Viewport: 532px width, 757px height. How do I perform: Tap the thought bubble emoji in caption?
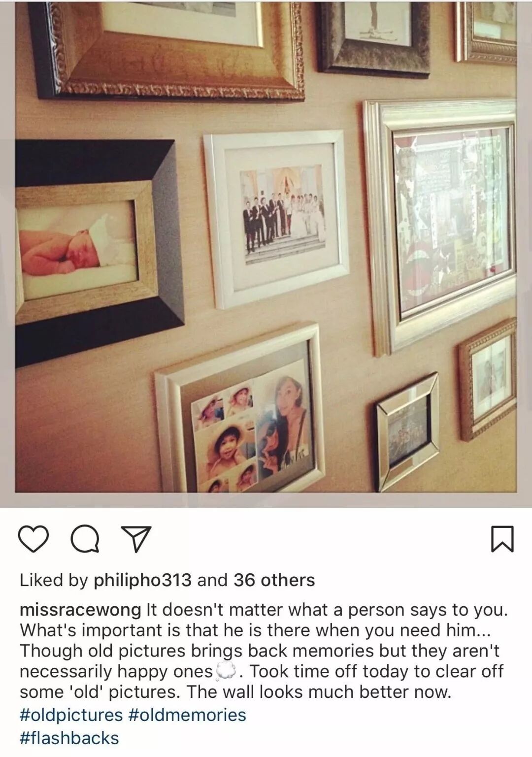coord(226,672)
